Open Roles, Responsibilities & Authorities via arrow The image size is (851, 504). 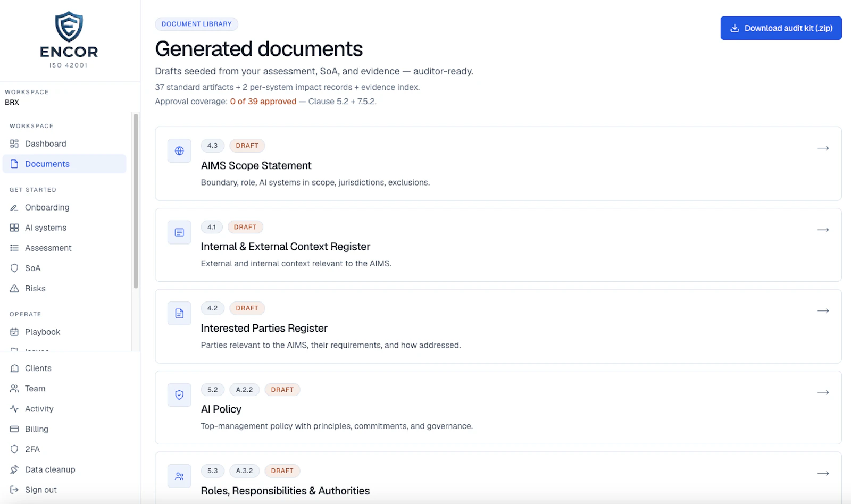(x=823, y=473)
